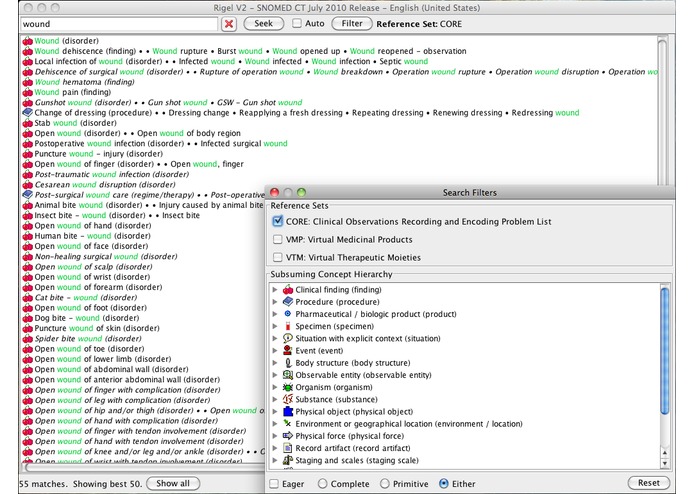Expand the Pharmaceutical / biologic product node
This screenshot has width=695, height=494.
click(x=275, y=314)
